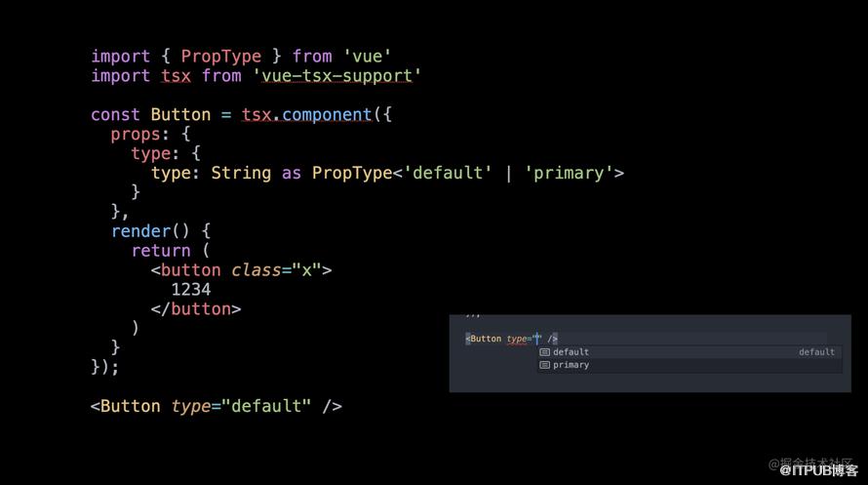The image size is (868, 485).
Task: Click the "as" keyword before PropType
Action: 292,174
